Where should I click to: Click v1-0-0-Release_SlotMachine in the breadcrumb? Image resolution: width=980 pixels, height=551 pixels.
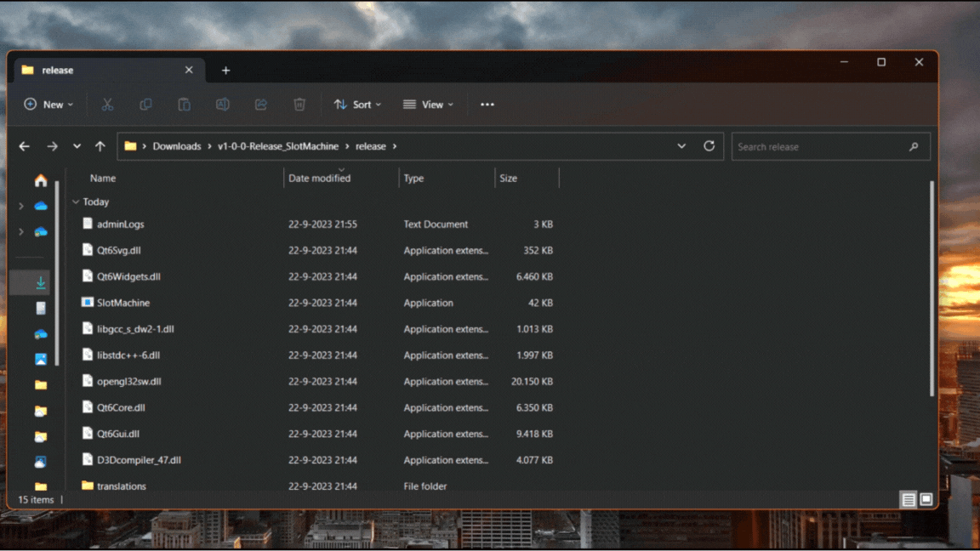pyautogui.click(x=278, y=146)
